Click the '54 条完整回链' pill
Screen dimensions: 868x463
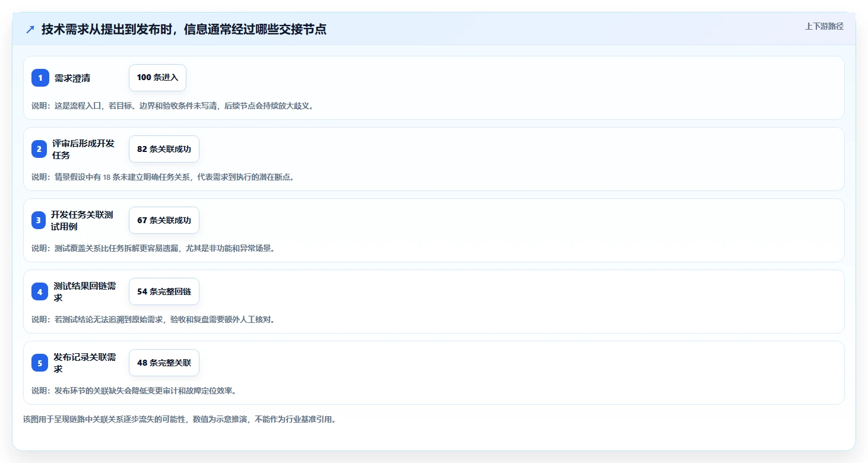pos(164,291)
